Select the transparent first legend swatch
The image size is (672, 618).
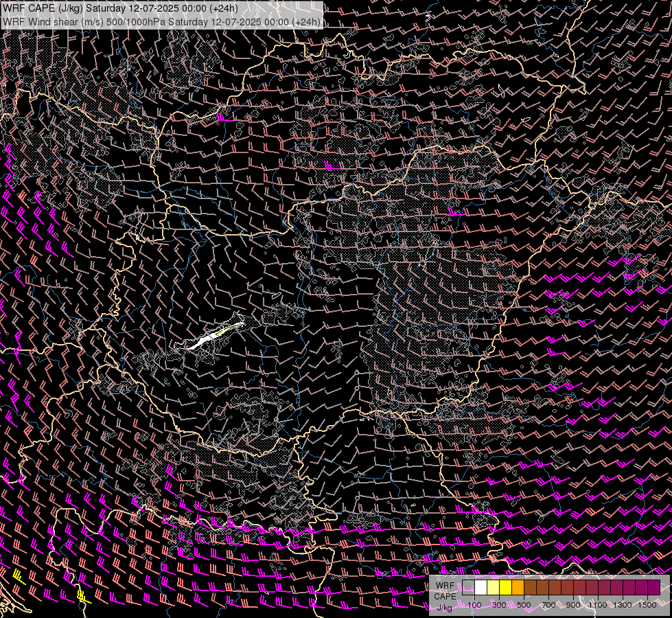pos(468,587)
